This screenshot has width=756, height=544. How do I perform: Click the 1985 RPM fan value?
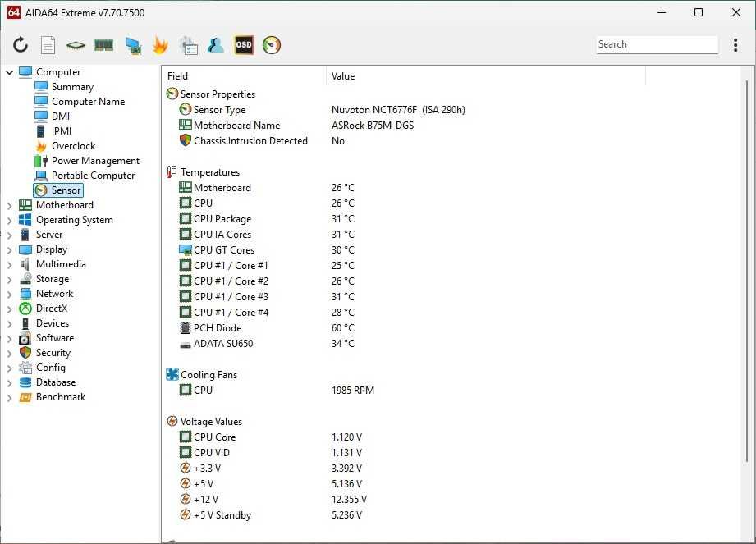pos(352,391)
